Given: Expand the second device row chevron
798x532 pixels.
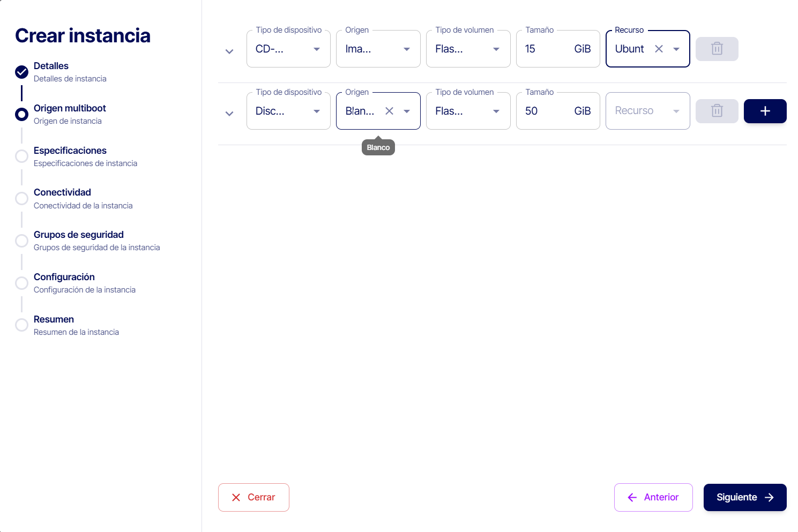Looking at the screenshot, I should tap(229, 114).
